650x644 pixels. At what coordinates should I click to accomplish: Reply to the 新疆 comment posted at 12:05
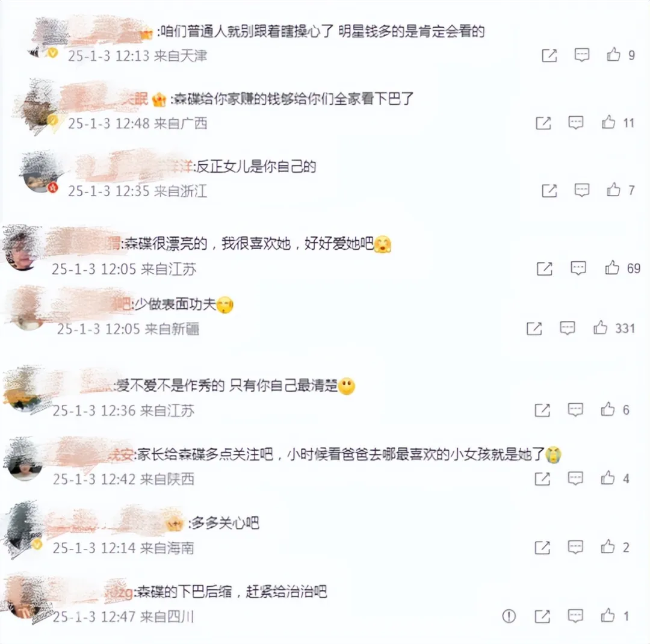(567, 328)
